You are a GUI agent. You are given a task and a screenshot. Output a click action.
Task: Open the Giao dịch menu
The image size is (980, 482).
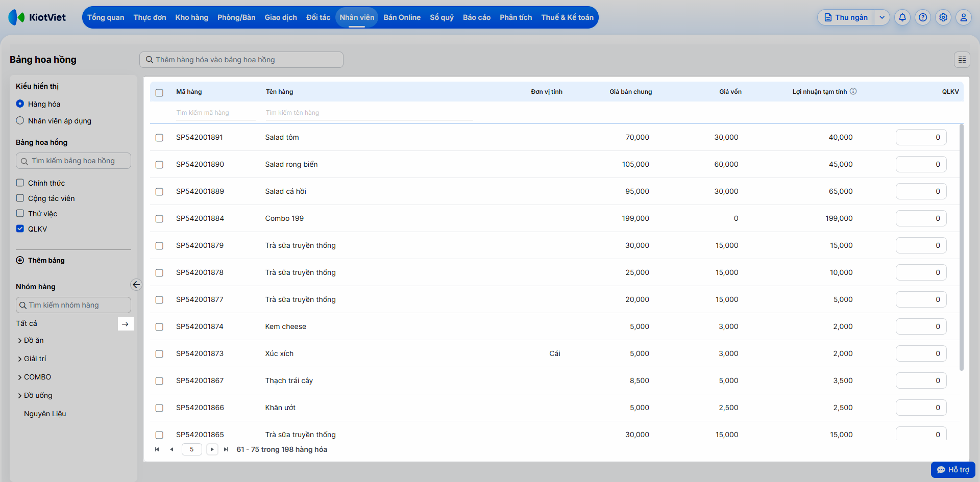click(281, 17)
